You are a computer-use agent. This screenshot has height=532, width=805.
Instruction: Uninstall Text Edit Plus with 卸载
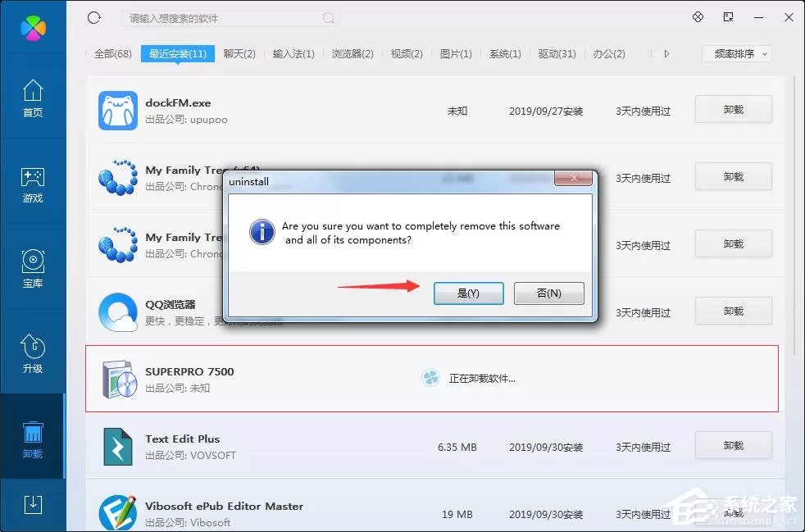coord(733,446)
